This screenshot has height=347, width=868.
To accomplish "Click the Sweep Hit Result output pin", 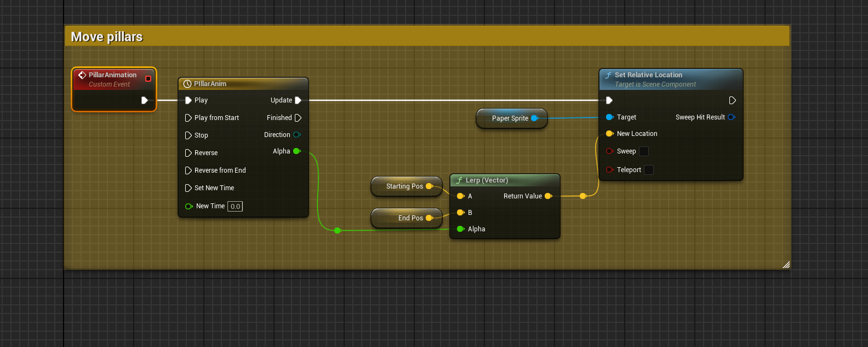I will (732, 117).
